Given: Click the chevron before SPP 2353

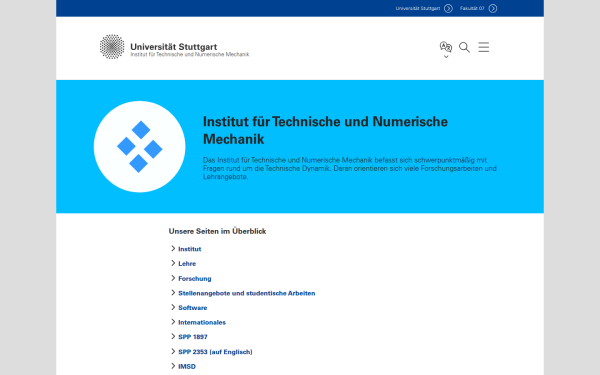Looking at the screenshot, I should pos(173,351).
